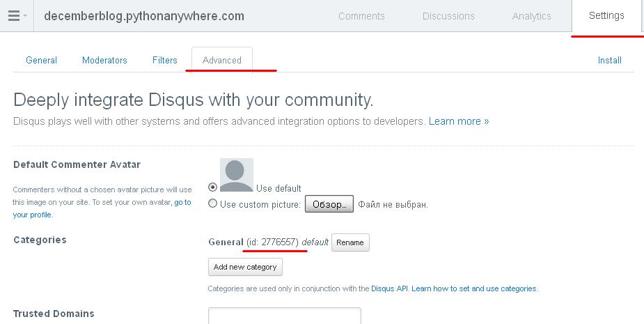Open the hamburger menu icon
This screenshot has height=324, width=644.
pyautogui.click(x=13, y=16)
